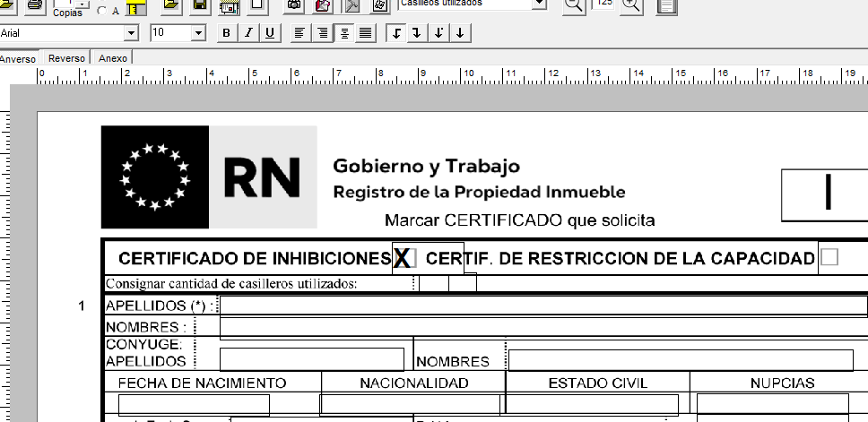
Task: Open the Arial font name dropdown
Action: [133, 33]
